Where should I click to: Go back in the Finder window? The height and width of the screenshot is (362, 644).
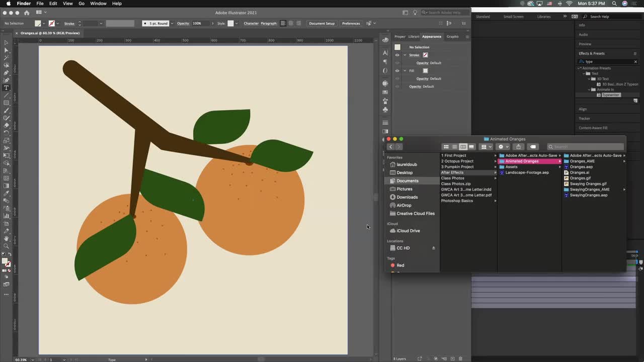390,147
